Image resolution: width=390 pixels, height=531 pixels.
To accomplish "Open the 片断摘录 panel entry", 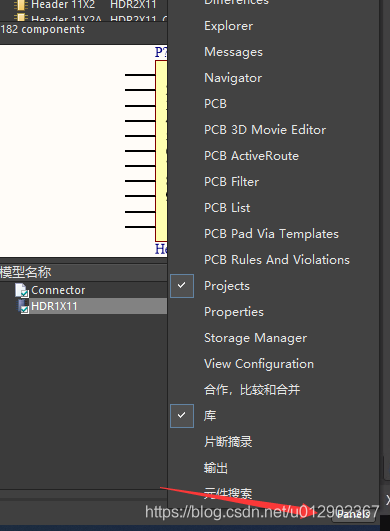I will click(228, 442).
